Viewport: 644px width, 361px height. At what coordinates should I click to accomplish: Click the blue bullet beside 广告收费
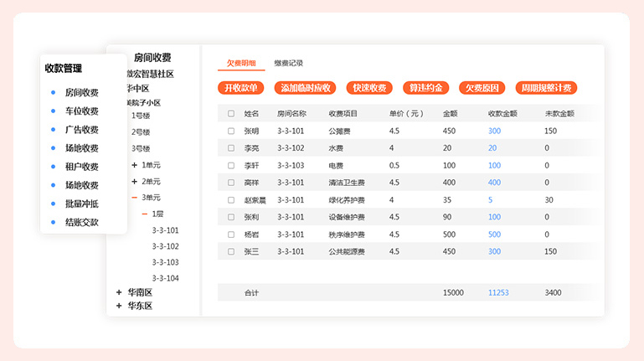[x=54, y=129]
